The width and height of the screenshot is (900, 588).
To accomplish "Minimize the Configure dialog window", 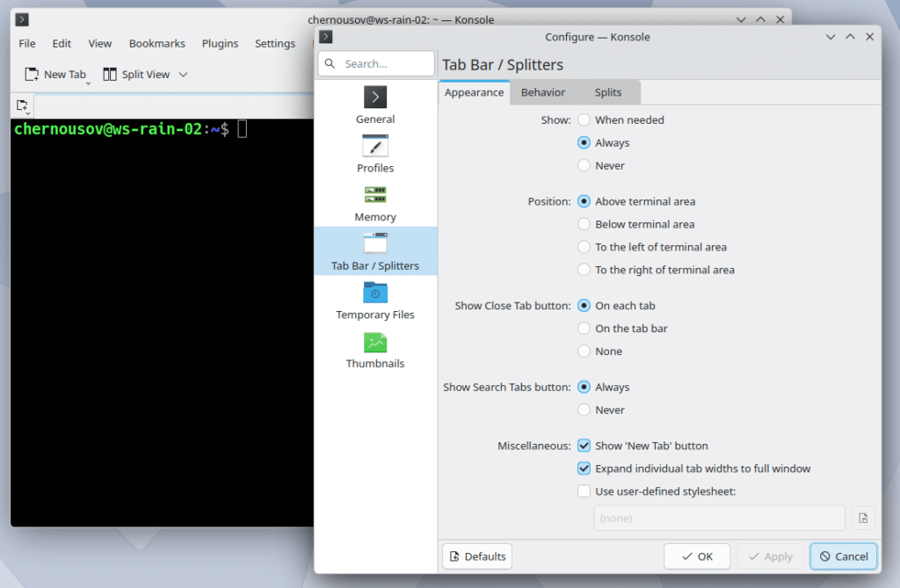I will tap(831, 37).
